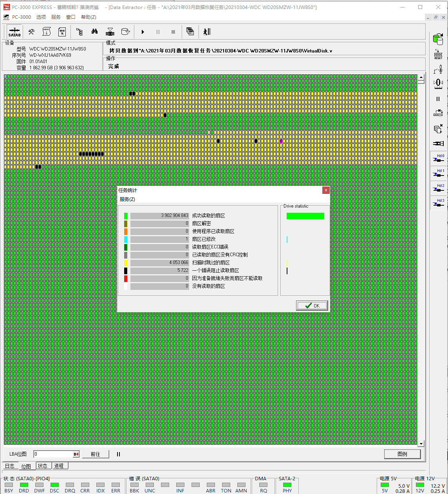Click the head map toolbar icon

click(110, 32)
